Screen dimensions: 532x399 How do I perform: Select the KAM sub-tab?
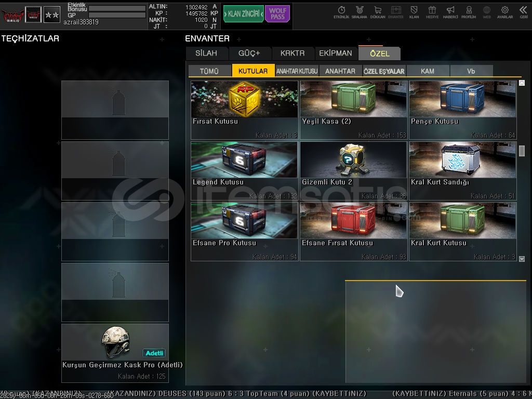coord(428,71)
